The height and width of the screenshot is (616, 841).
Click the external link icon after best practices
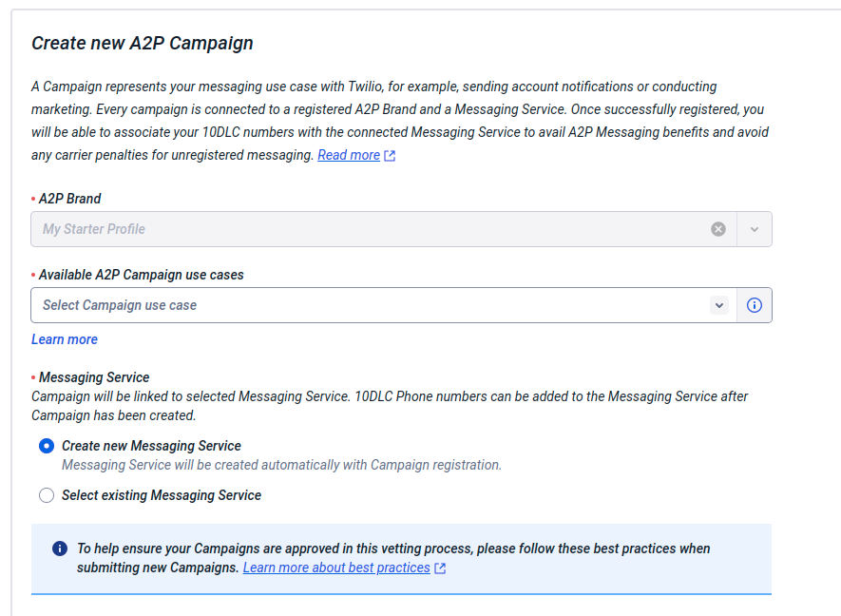coord(440,568)
